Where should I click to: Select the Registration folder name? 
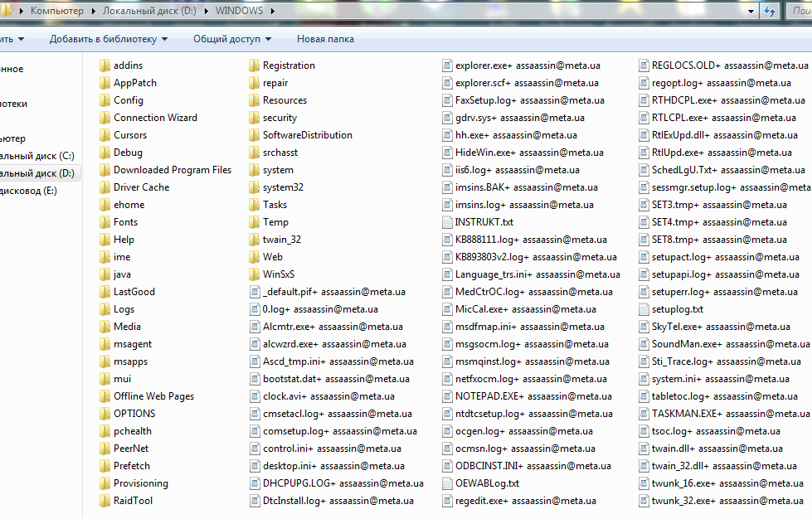click(x=289, y=65)
